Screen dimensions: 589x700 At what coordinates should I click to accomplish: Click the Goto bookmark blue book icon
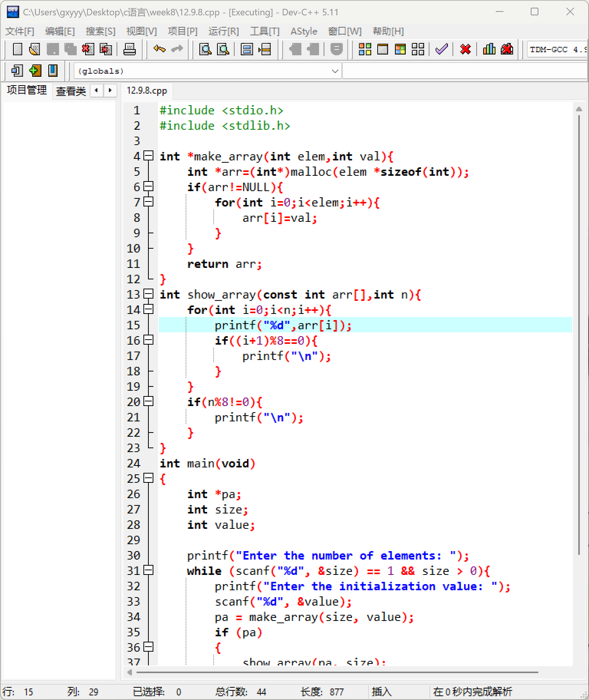53,71
